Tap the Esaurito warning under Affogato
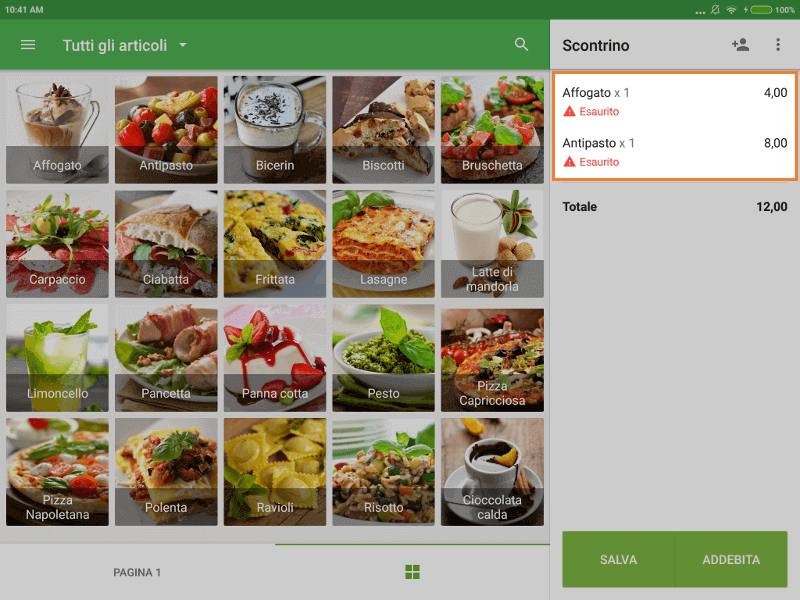 [x=591, y=111]
